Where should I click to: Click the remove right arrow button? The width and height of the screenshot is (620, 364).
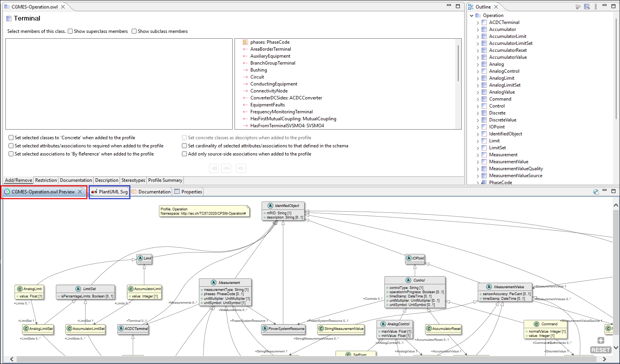point(241,168)
